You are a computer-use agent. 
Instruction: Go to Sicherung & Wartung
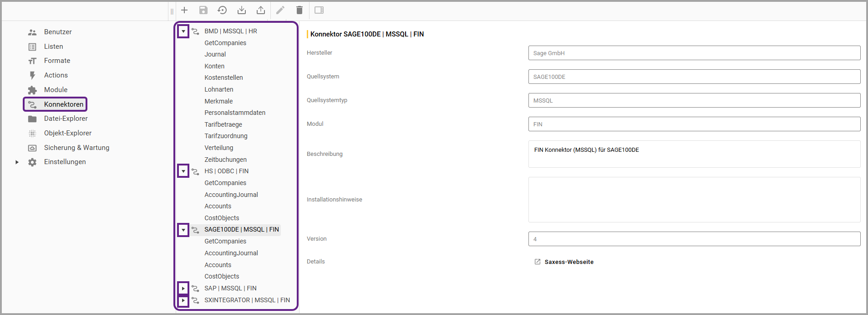click(x=76, y=148)
